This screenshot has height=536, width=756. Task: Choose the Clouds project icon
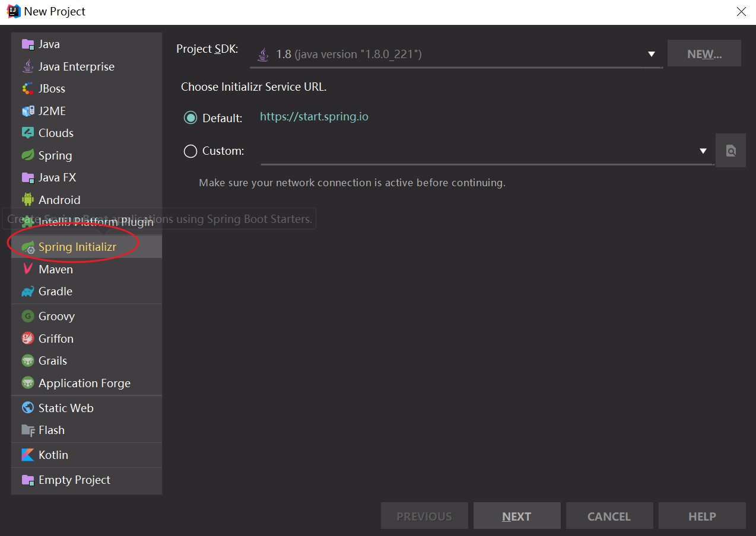coord(28,133)
